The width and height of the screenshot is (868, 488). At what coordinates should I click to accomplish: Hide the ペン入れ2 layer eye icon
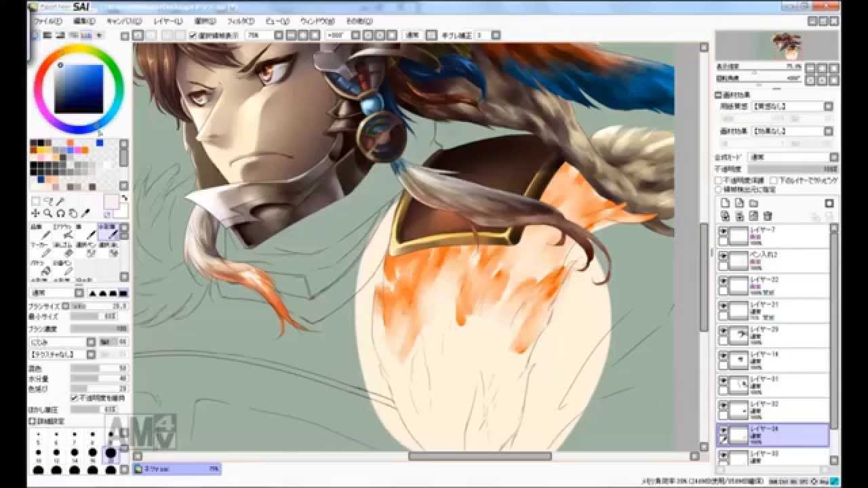point(724,256)
